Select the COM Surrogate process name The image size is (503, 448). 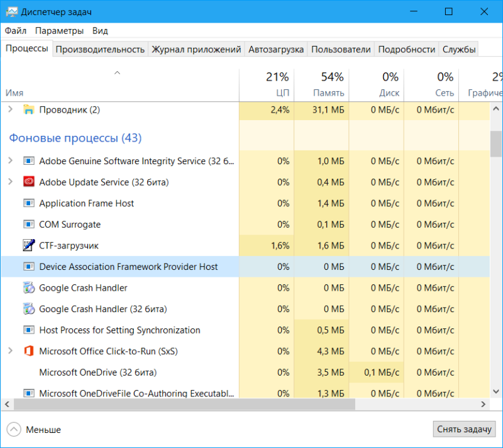70,225
